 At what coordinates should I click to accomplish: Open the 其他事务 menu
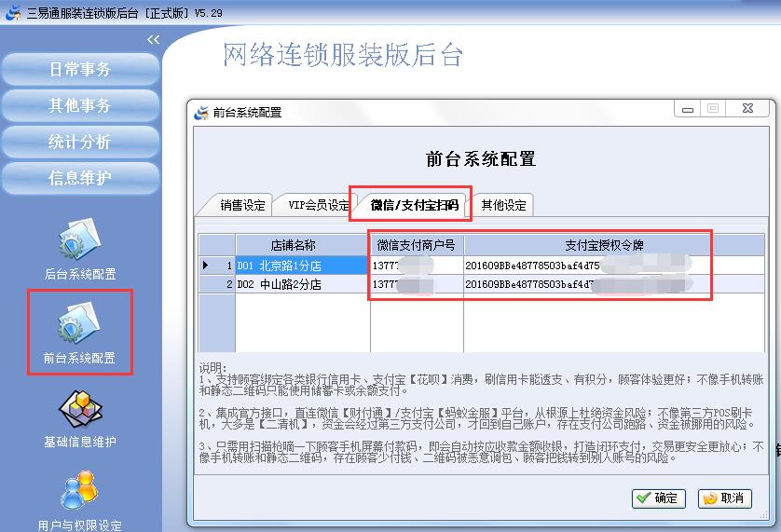pos(80,105)
